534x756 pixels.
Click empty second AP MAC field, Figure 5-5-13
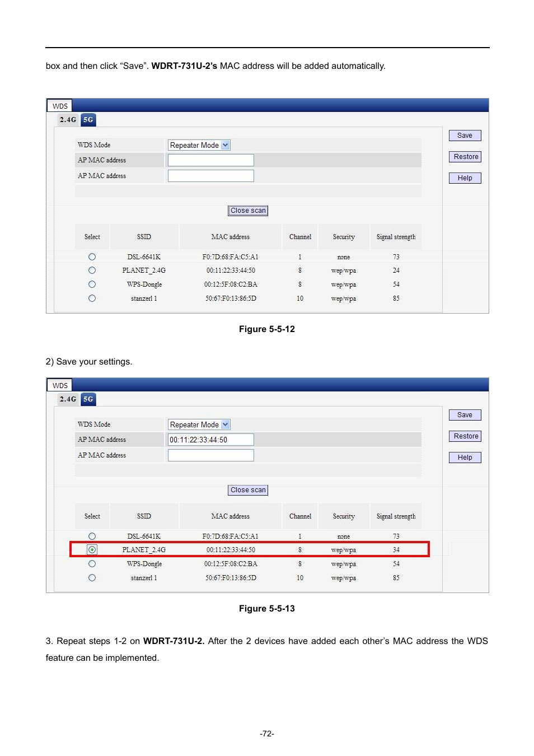(x=211, y=455)
